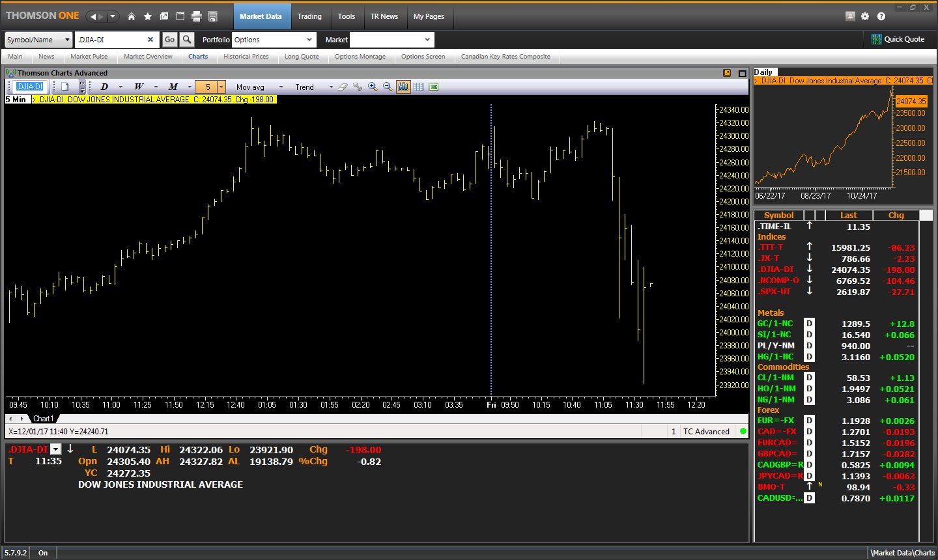Click the blank window layout icon
938x560 pixels.
tap(180, 16)
